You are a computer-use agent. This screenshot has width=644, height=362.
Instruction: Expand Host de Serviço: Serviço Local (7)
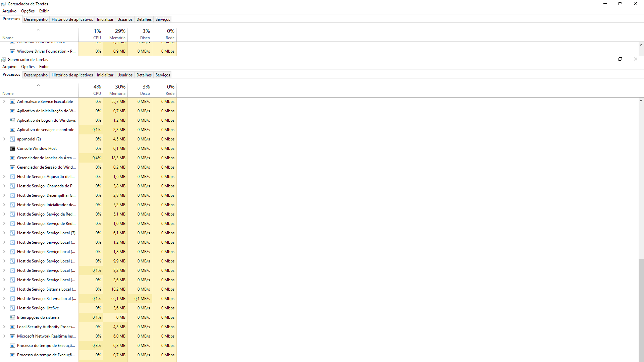click(4, 233)
